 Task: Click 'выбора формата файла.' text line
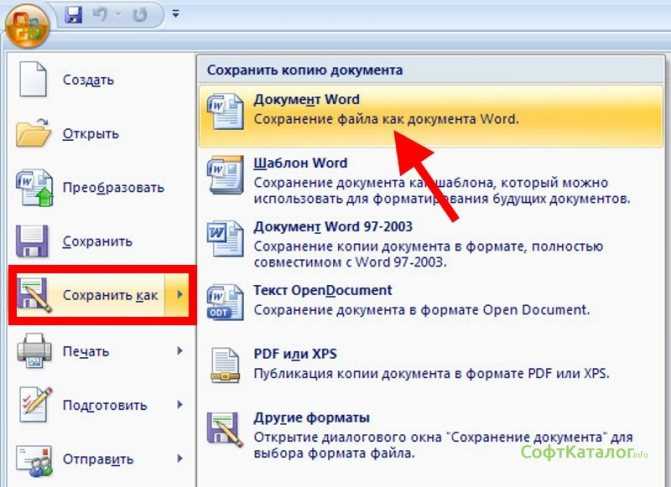point(334,453)
